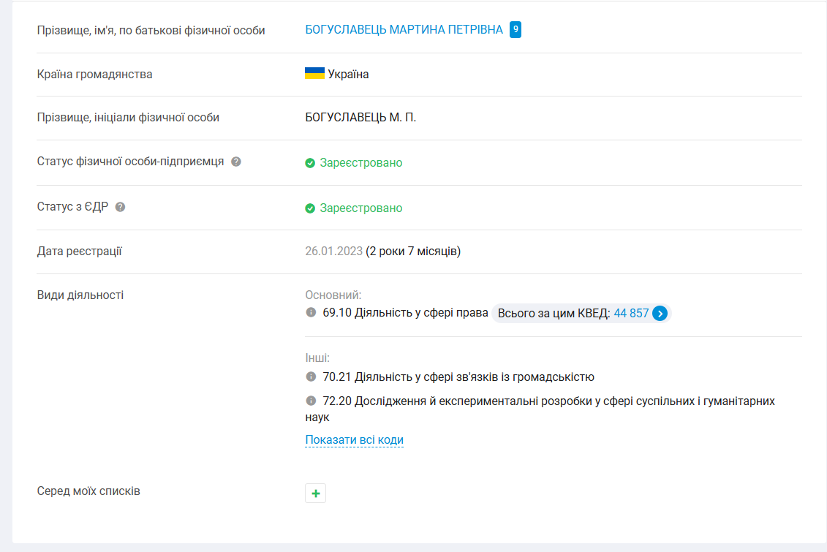Click the Ukraine flag icon
The height and width of the screenshot is (552, 827).
tap(314, 74)
